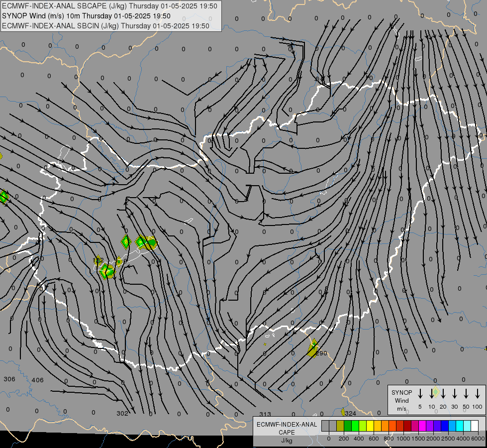Click the 100 m/s wind arrow in legend
The width and height of the screenshot is (487, 448).
[x=478, y=393]
